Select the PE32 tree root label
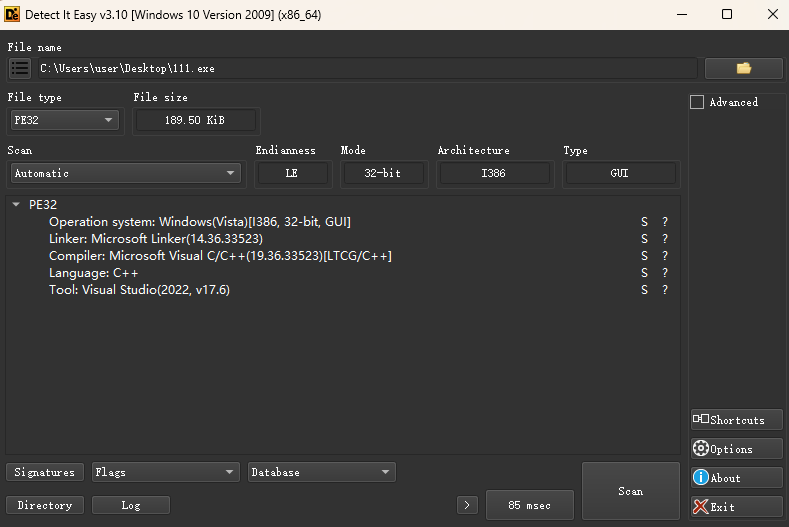 tap(43, 204)
